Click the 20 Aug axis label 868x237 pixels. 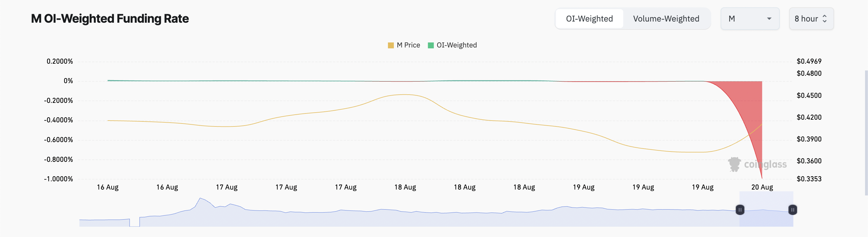[x=763, y=187]
